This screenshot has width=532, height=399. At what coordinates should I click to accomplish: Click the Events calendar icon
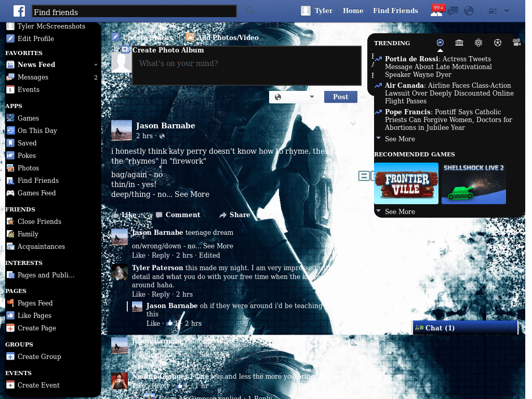tap(10, 89)
